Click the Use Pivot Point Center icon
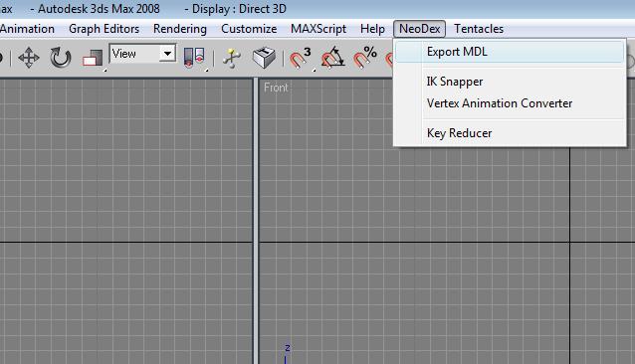The width and height of the screenshot is (635, 364). [x=194, y=58]
